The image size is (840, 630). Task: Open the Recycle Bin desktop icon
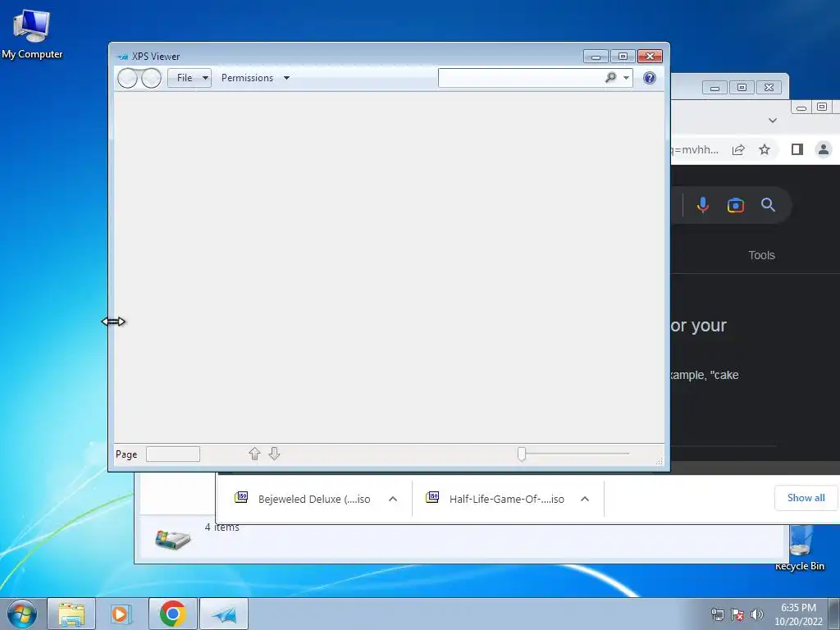point(799,547)
